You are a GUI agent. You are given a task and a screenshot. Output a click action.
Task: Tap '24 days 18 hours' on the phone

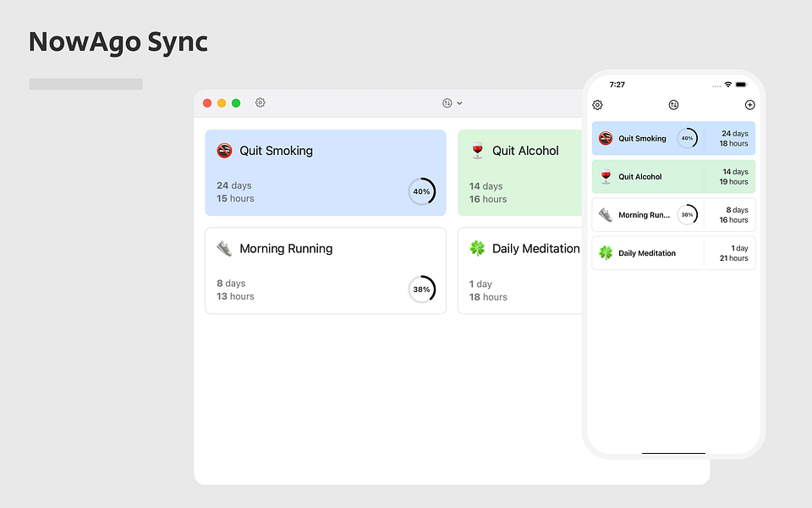[x=733, y=138]
